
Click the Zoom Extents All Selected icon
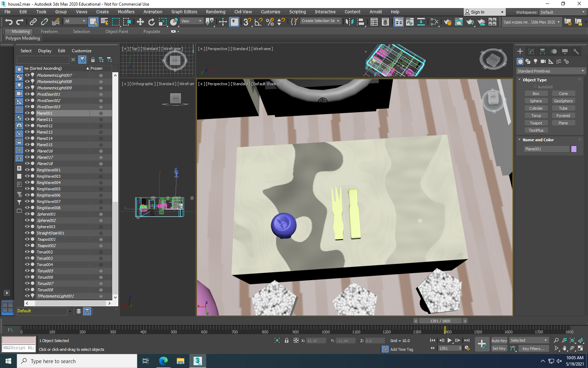[x=581, y=340]
